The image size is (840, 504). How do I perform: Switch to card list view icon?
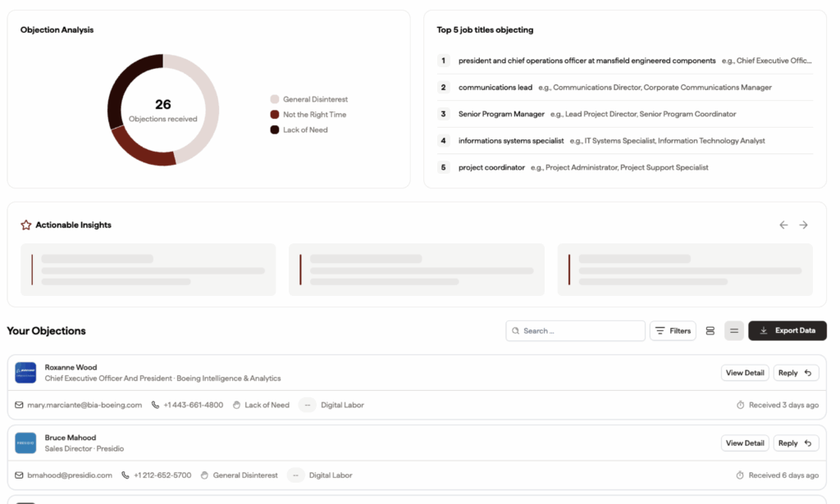pyautogui.click(x=710, y=330)
